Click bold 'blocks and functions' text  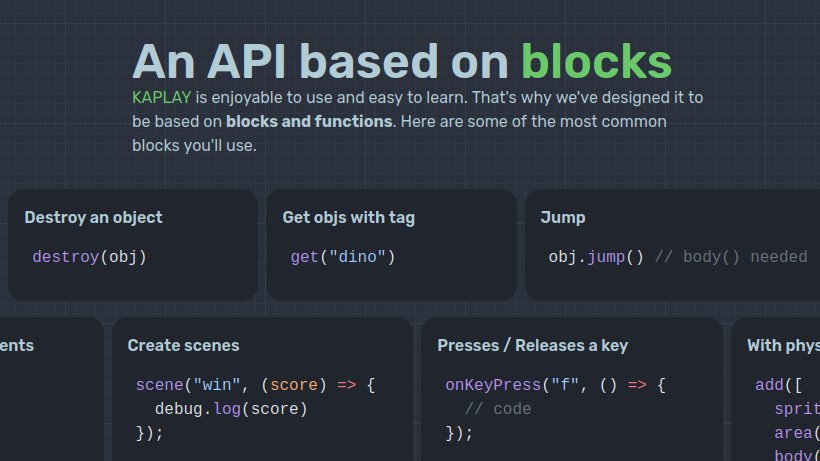click(x=309, y=122)
